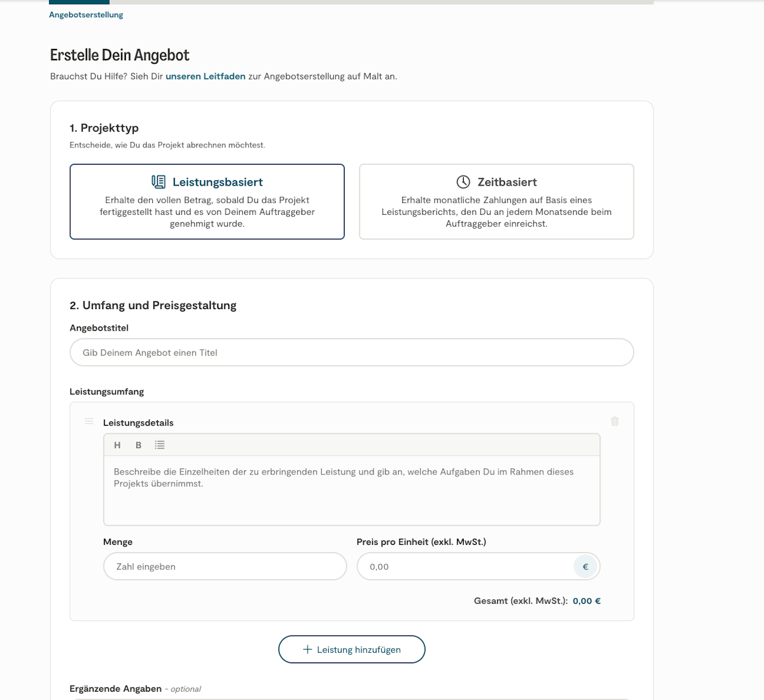Click the drag handle beside Leistungsdetails
Viewport: 764px width, 700px height.
[x=89, y=421]
